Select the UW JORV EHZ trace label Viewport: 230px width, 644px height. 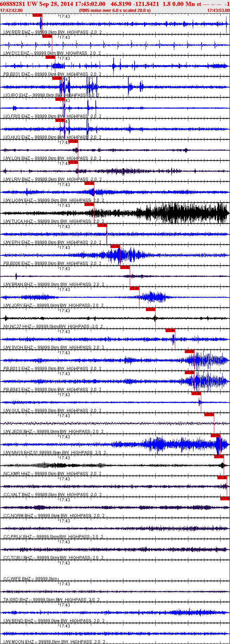click(53, 306)
